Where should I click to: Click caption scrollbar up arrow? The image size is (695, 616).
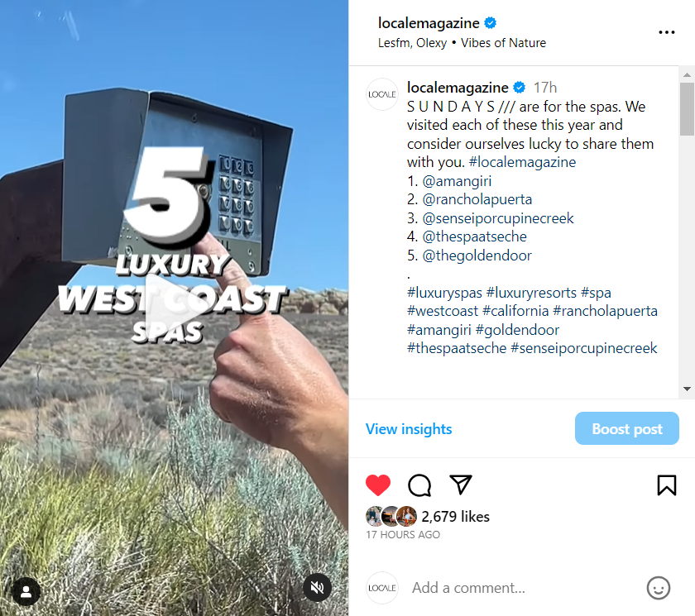[x=687, y=75]
